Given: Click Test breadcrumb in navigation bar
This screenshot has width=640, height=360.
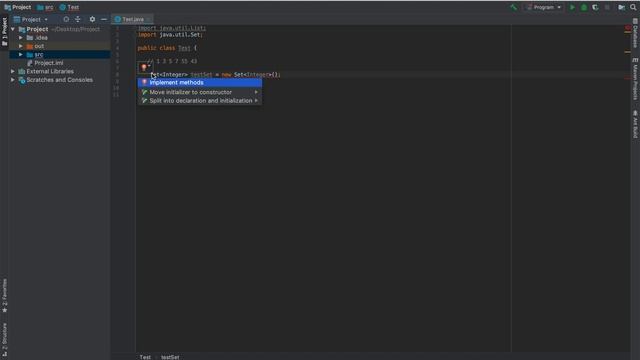Looking at the screenshot, I should pos(69,7).
